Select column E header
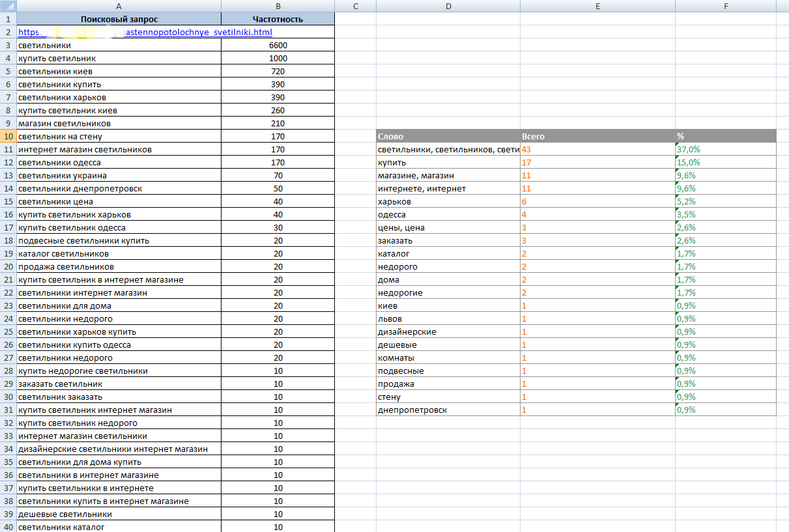The image size is (789, 532). click(597, 6)
